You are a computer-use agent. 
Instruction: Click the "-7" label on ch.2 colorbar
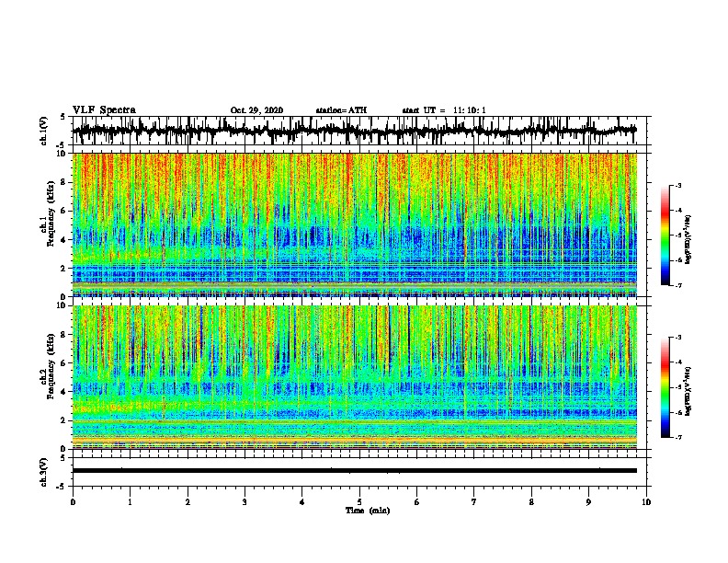[x=677, y=437]
